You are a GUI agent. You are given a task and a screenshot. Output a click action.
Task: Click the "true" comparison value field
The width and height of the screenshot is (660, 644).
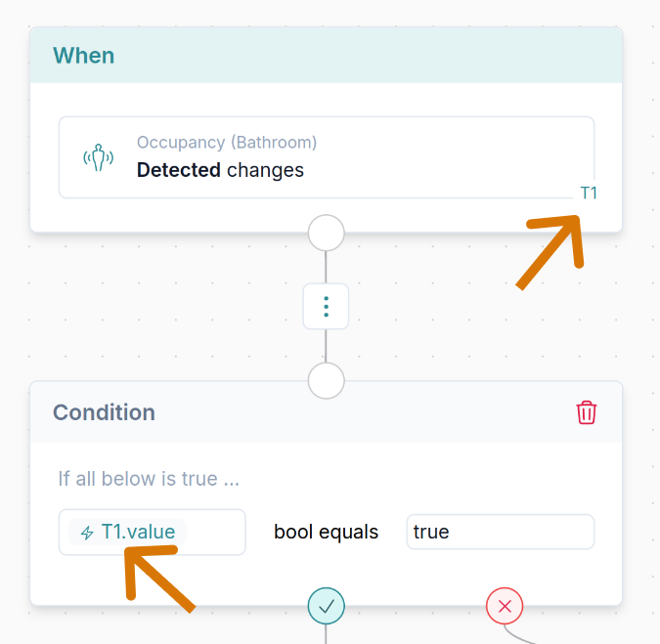point(500,533)
